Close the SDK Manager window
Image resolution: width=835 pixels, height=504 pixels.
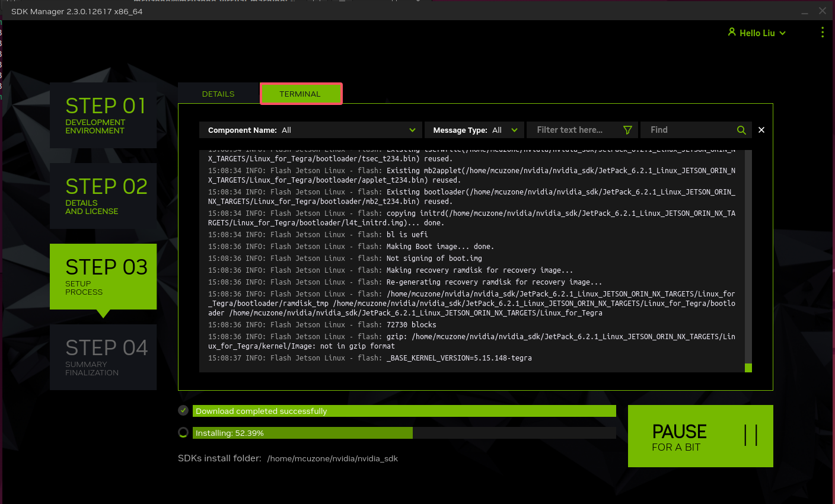[823, 11]
